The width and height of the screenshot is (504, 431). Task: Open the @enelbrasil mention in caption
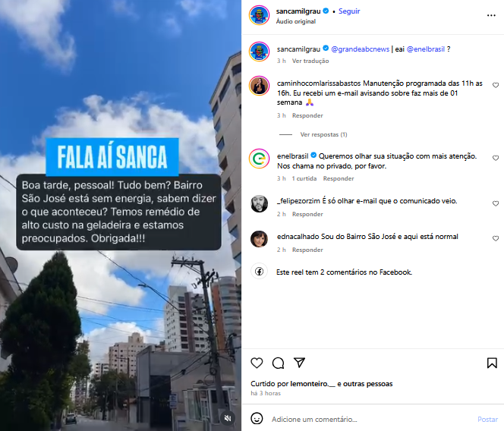426,49
